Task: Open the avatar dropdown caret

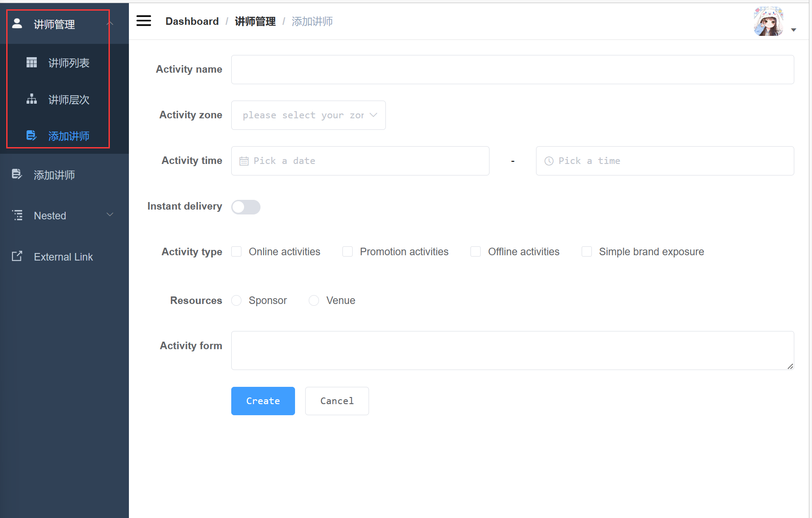Action: (793, 30)
